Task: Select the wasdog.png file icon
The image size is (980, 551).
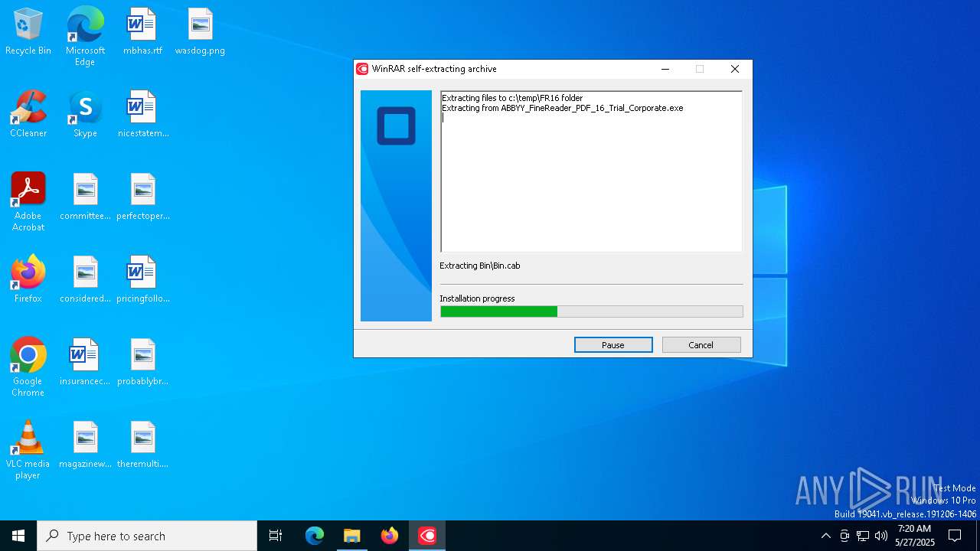Action: (200, 32)
